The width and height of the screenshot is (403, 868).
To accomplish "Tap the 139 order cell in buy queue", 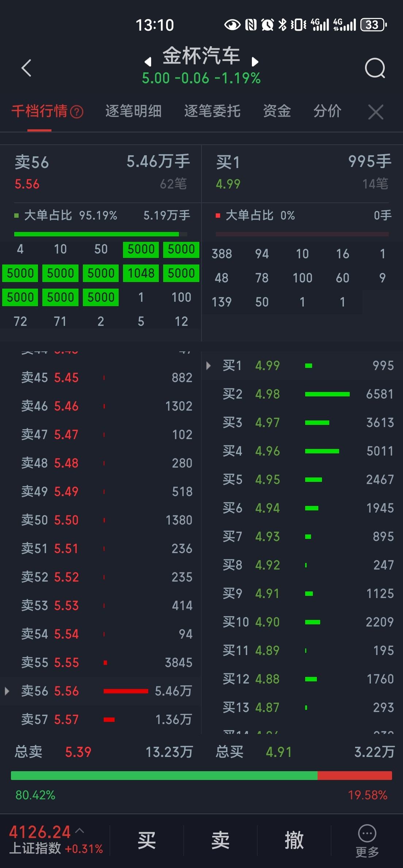I will (x=222, y=302).
